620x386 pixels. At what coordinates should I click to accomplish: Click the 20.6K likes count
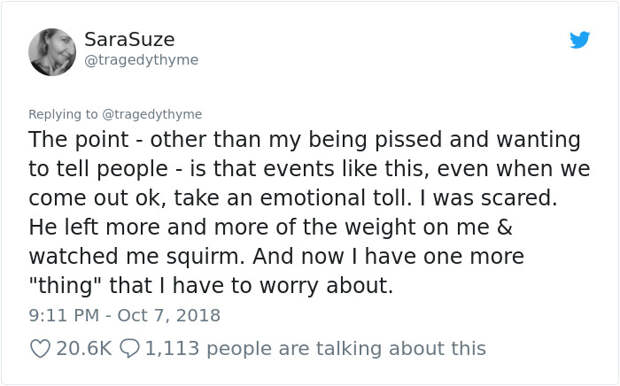pyautogui.click(x=84, y=348)
